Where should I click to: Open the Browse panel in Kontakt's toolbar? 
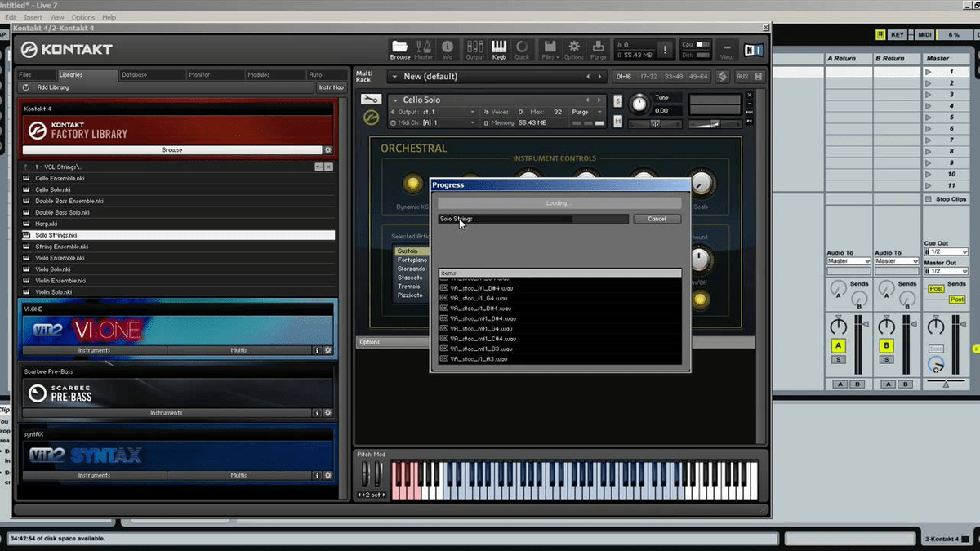tap(399, 48)
